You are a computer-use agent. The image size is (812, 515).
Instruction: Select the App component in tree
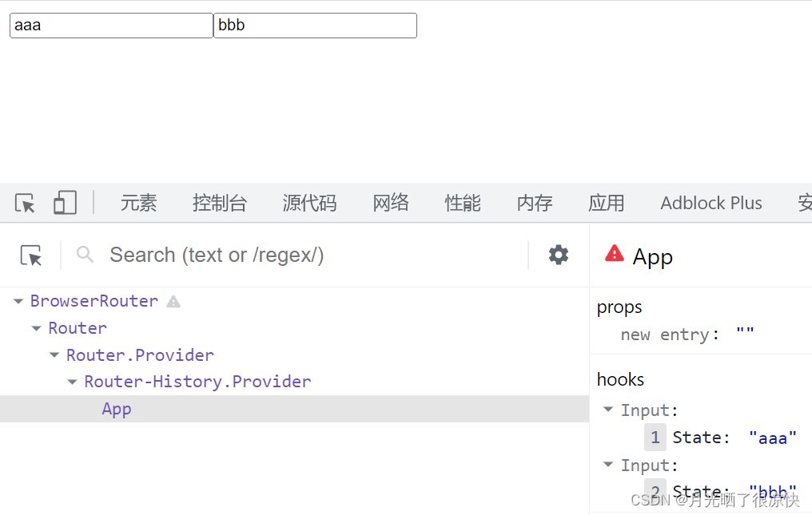[117, 409]
